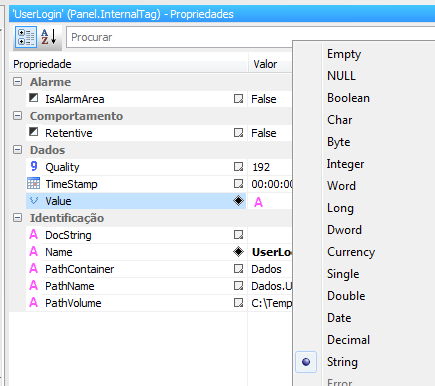Image resolution: width=435 pixels, height=386 pixels.
Task: Choose NULL from the type menu
Action: (x=341, y=76)
